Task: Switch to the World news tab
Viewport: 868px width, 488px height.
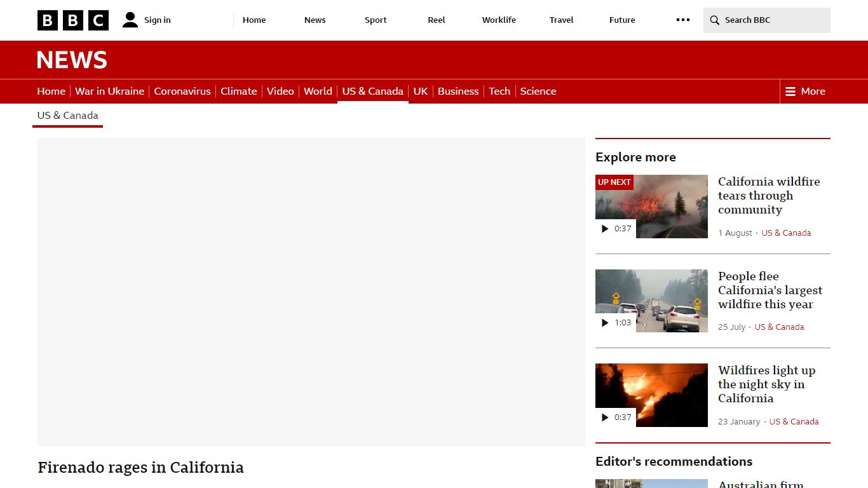Action: click(318, 91)
